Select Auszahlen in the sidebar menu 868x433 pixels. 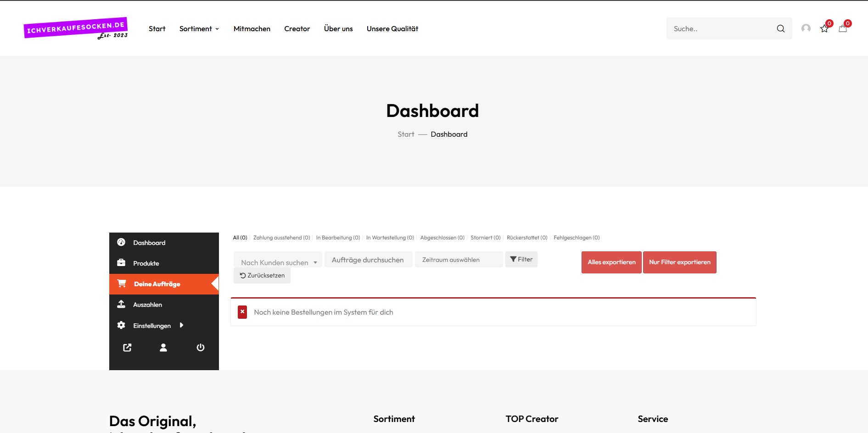[x=147, y=305]
